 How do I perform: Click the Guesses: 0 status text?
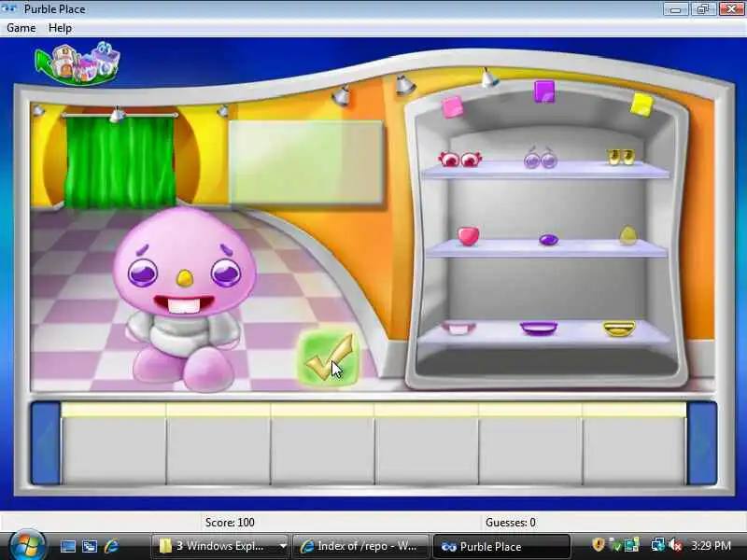(x=510, y=523)
